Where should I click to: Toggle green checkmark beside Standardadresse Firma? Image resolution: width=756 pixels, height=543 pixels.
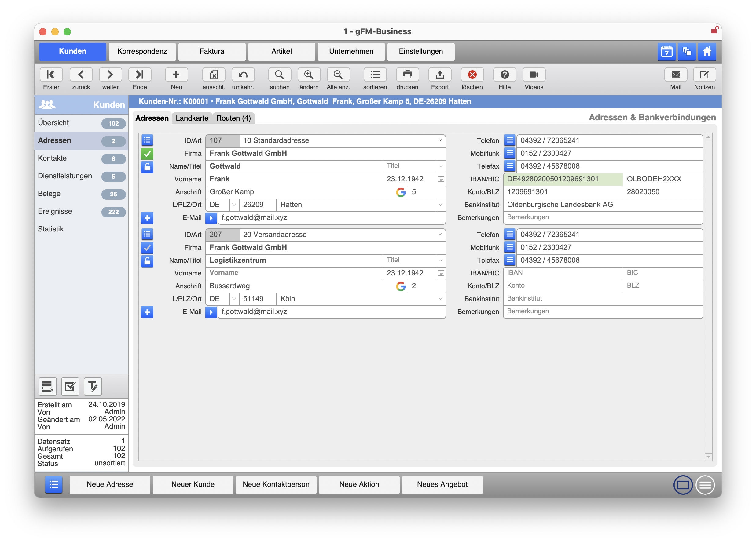(x=147, y=154)
